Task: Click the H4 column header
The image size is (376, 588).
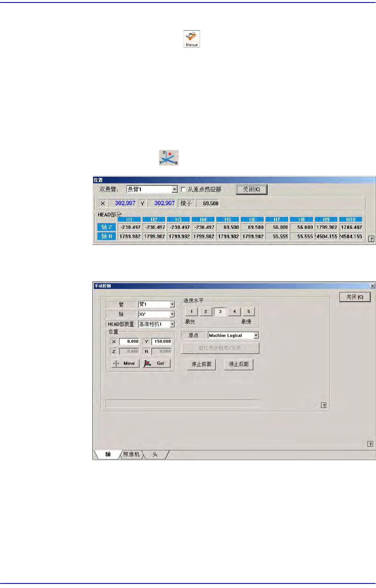Action: [203, 219]
